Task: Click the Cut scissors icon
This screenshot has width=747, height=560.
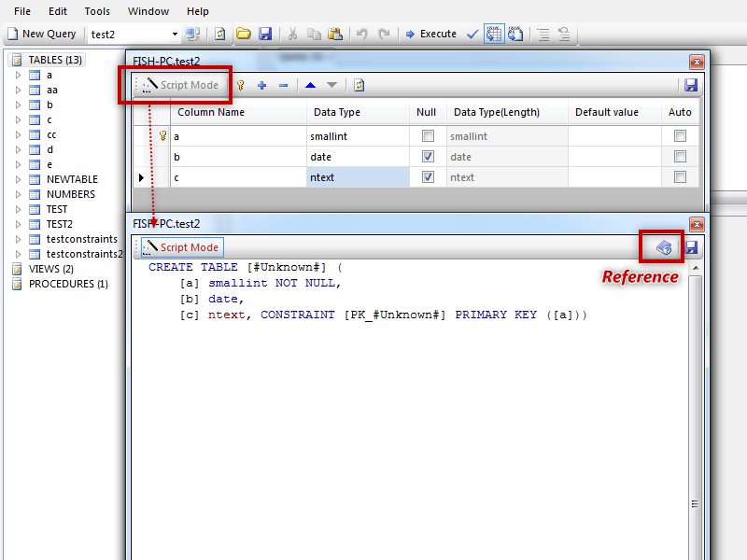Action: pos(292,34)
